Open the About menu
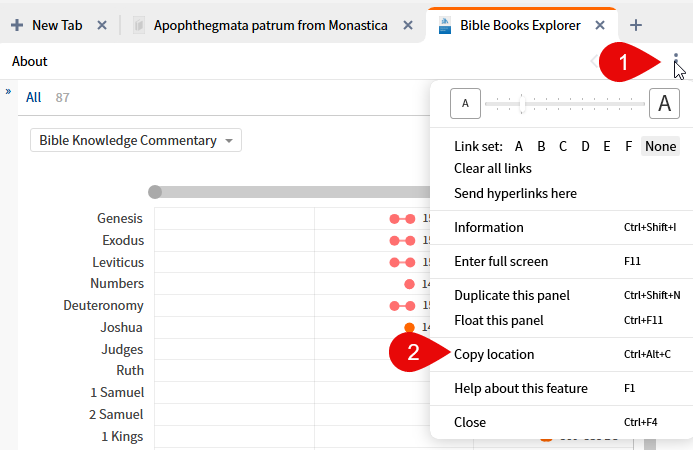The height and width of the screenshot is (450, 693). pyautogui.click(x=30, y=62)
